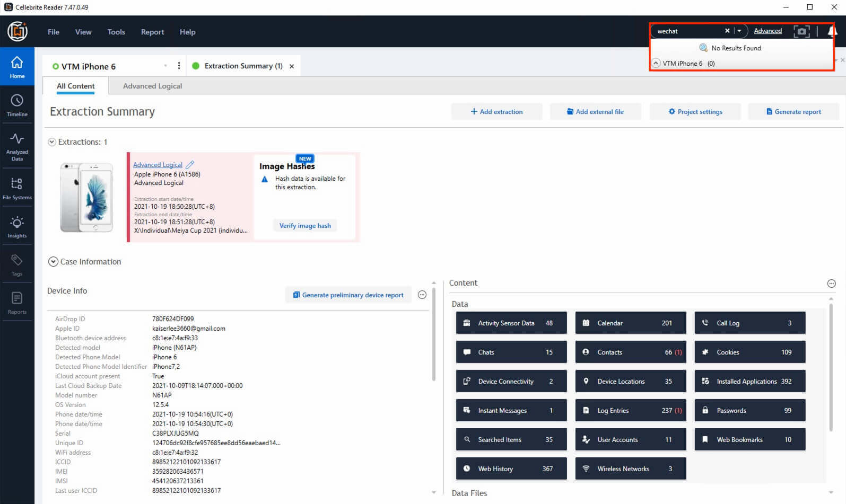846x504 pixels.
Task: Collapse the VTM iPhone 6 search results
Action: click(x=656, y=63)
